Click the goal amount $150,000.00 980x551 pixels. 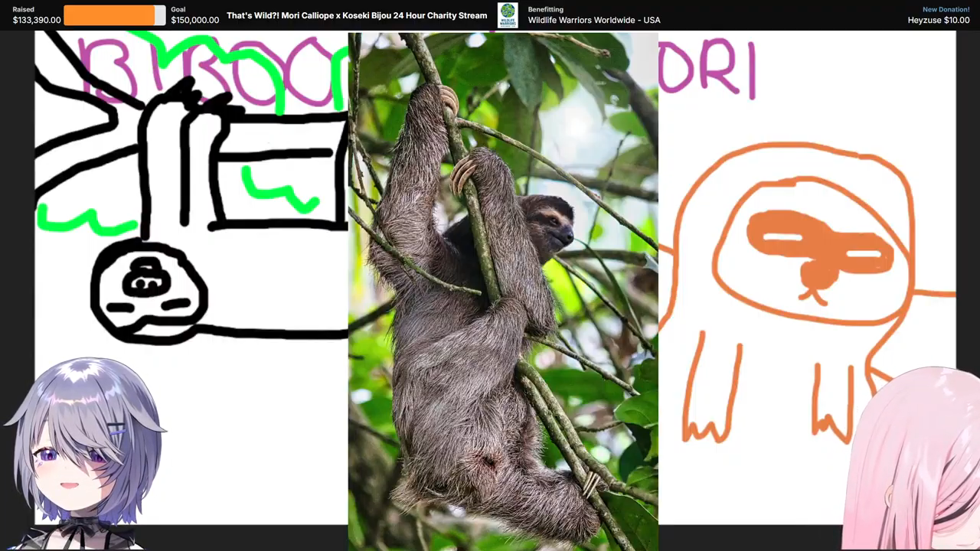coord(194,20)
